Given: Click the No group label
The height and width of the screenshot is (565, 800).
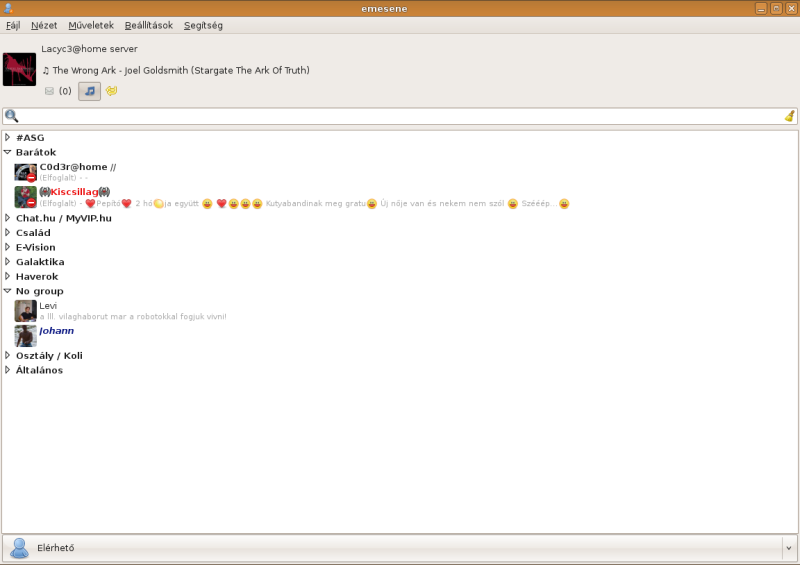Looking at the screenshot, I should [x=40, y=291].
